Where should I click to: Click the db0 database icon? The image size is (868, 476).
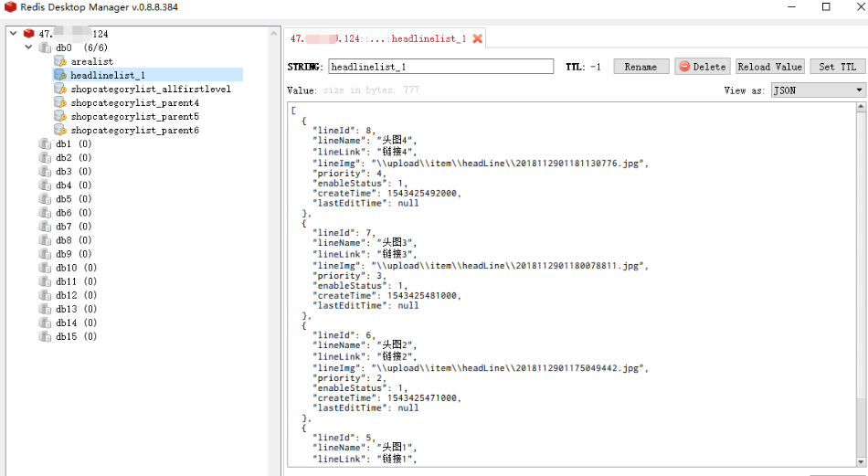pos(45,48)
